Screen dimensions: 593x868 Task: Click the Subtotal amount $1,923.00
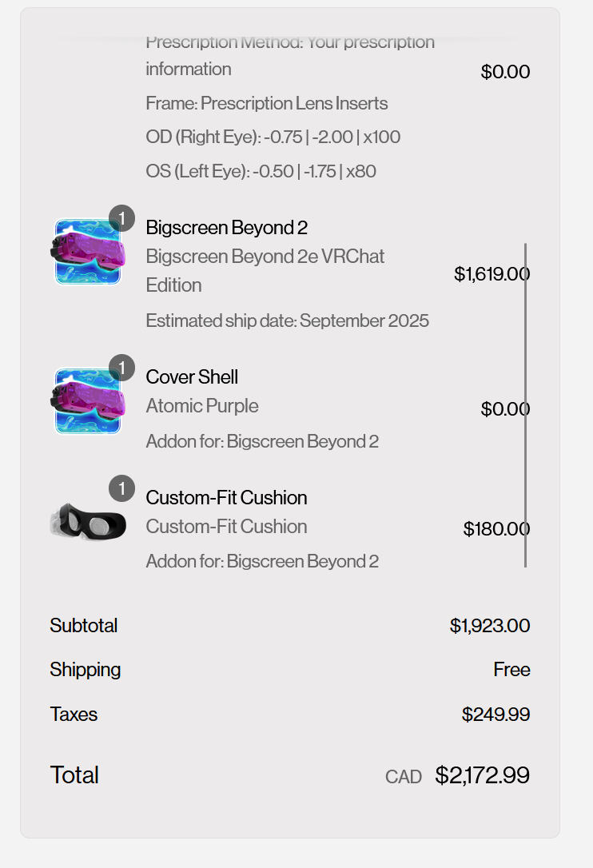[489, 626]
